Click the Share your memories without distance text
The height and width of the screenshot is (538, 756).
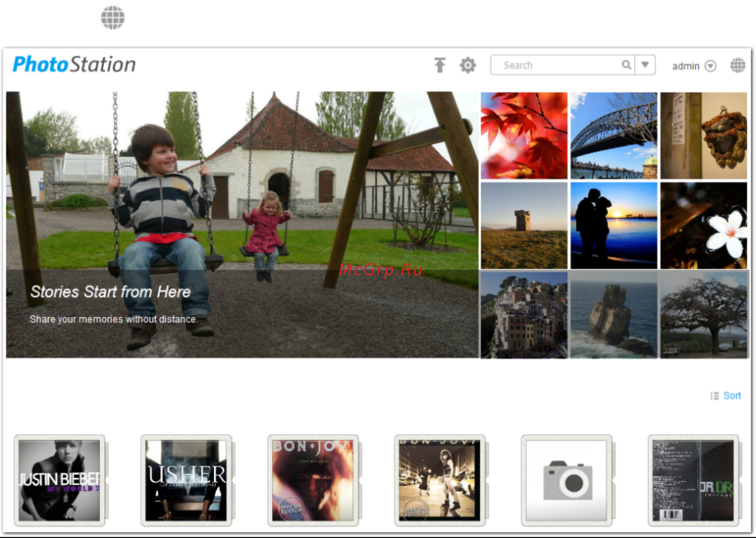(x=113, y=319)
